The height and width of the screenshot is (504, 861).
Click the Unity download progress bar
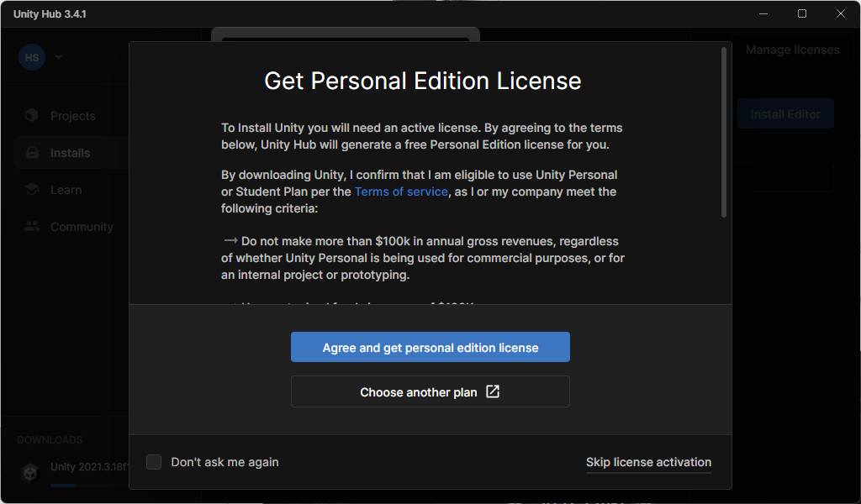tap(89, 486)
